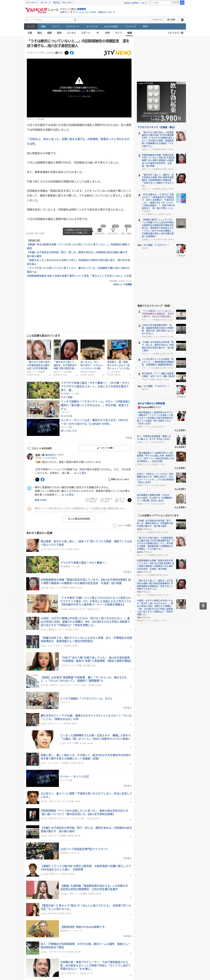Click X share icon beside comment reactions
Image resolution: width=210 pixels, height=980 pixels.
[x=129, y=500]
